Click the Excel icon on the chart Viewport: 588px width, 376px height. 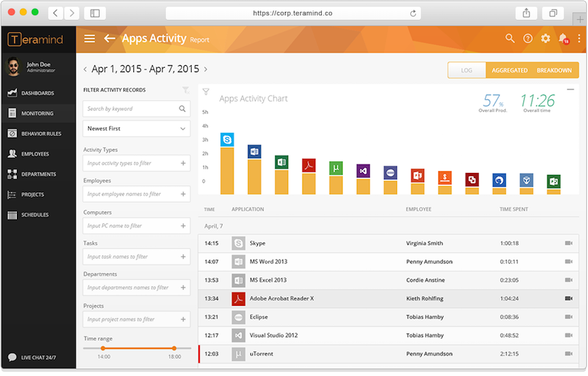point(282,162)
